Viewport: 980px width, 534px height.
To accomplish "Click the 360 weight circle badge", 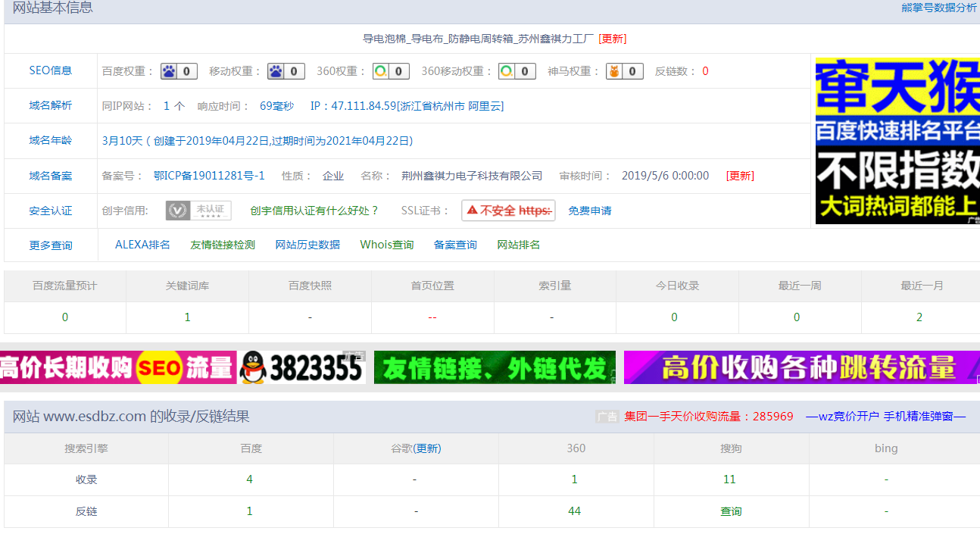I will point(391,71).
